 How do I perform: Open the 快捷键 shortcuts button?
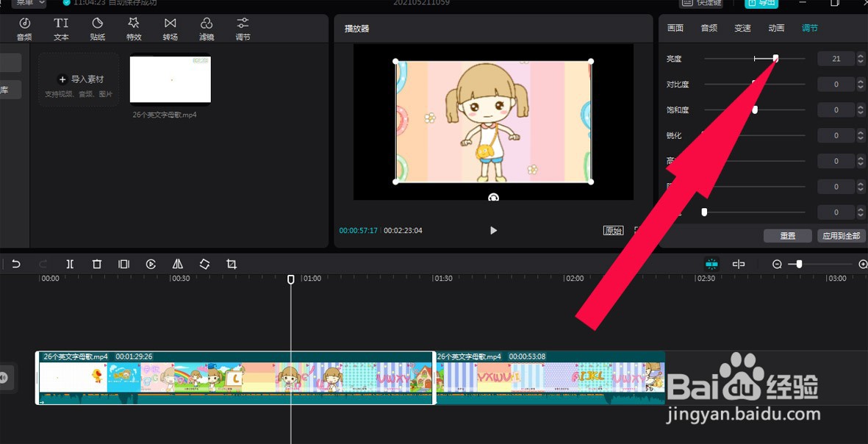[x=701, y=3]
